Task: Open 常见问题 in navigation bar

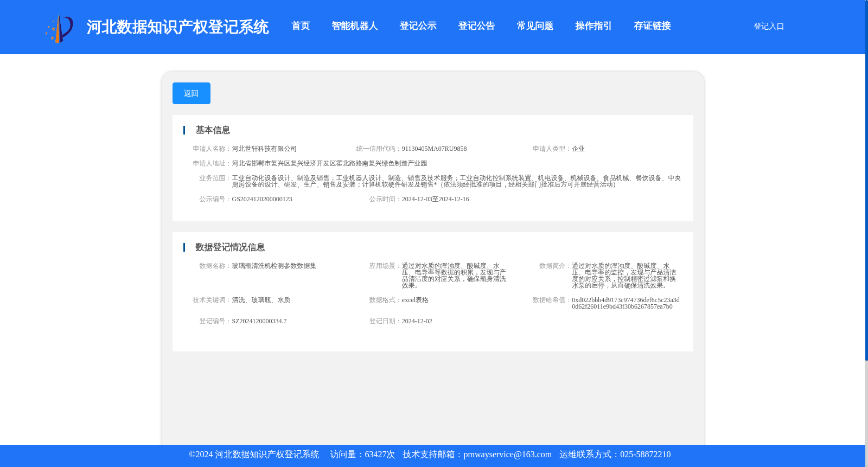Action: (535, 26)
